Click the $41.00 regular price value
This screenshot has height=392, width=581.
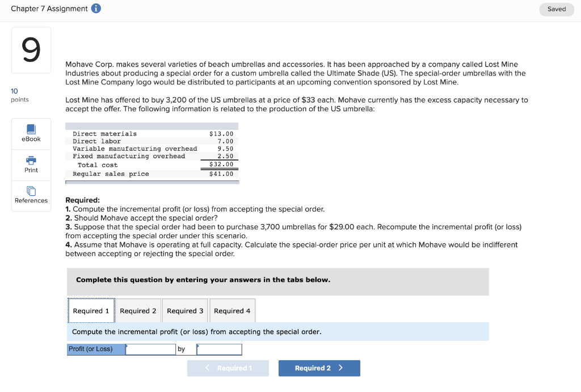tap(221, 174)
